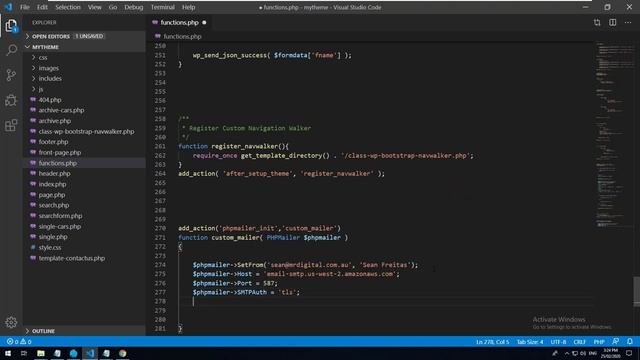The width and height of the screenshot is (640, 360).
Task: Open Task View on the taskbar
Action: [24, 353]
